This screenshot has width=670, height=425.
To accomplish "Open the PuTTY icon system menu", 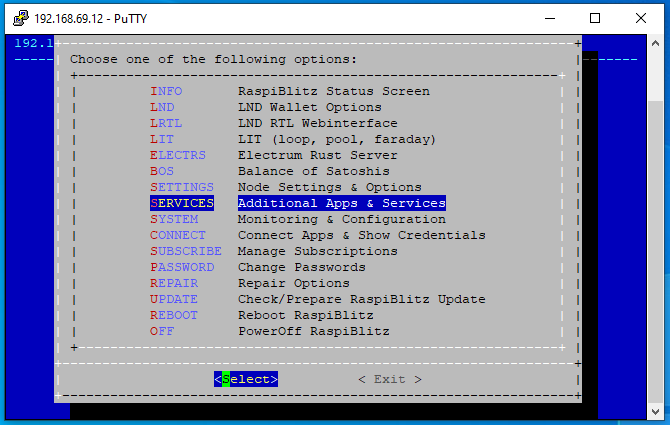I will point(21,18).
